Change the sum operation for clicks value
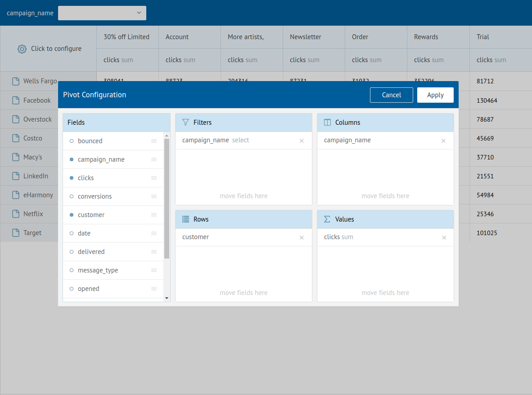The image size is (532, 395). tap(347, 237)
